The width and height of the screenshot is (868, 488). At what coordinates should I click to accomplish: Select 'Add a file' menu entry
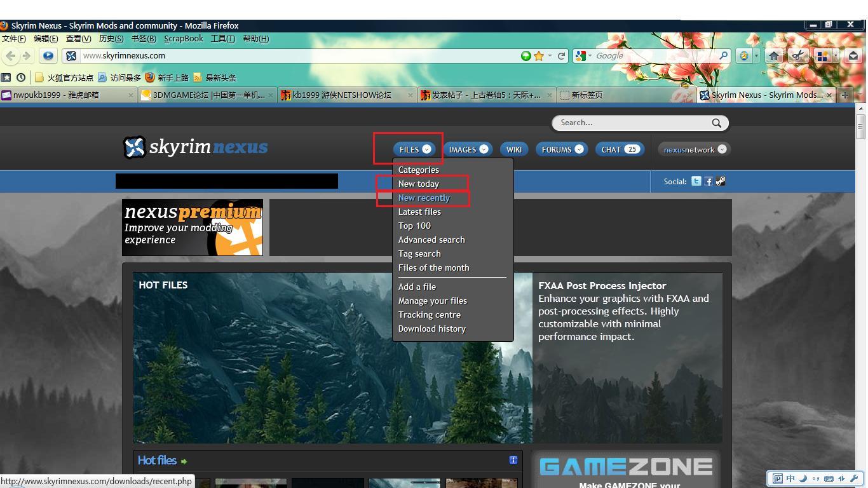[x=417, y=287]
